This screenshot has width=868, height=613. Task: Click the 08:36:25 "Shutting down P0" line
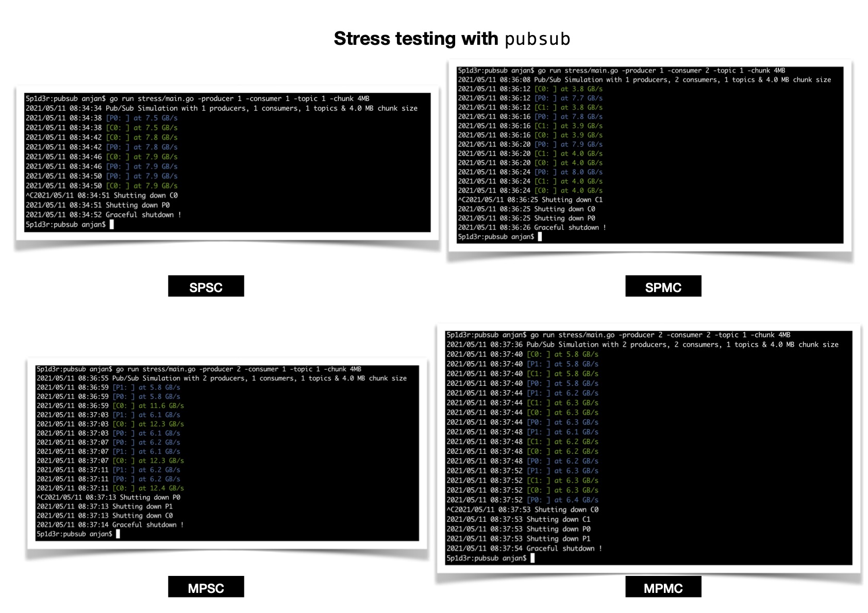click(x=526, y=218)
